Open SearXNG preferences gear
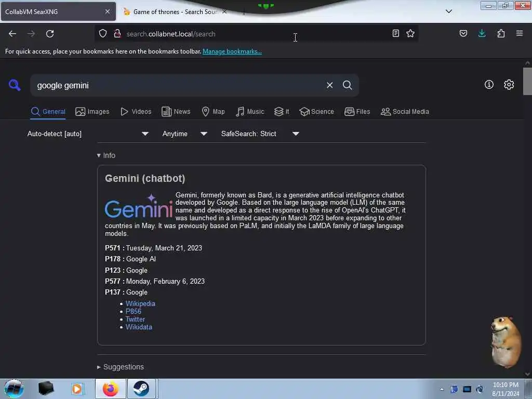 click(509, 85)
